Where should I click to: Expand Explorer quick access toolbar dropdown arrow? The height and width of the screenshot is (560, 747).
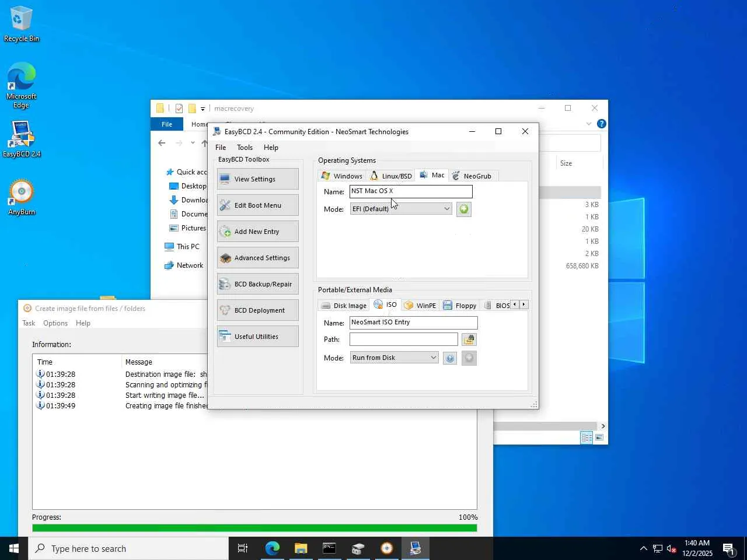(203, 108)
